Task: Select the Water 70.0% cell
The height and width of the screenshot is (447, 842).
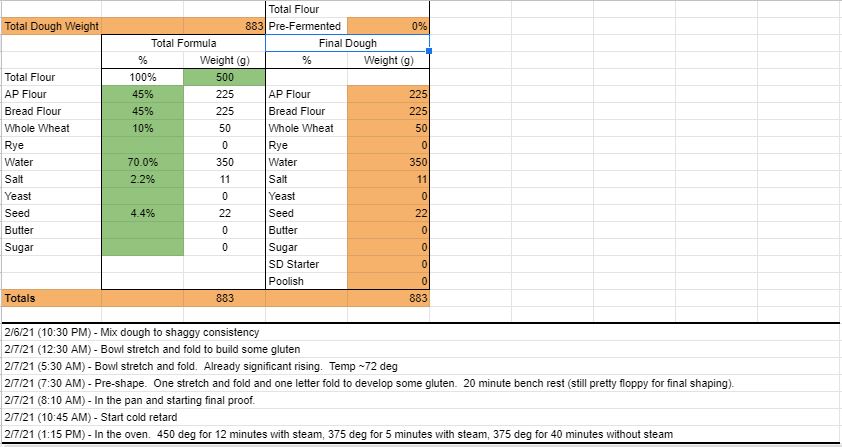Action: 142,162
